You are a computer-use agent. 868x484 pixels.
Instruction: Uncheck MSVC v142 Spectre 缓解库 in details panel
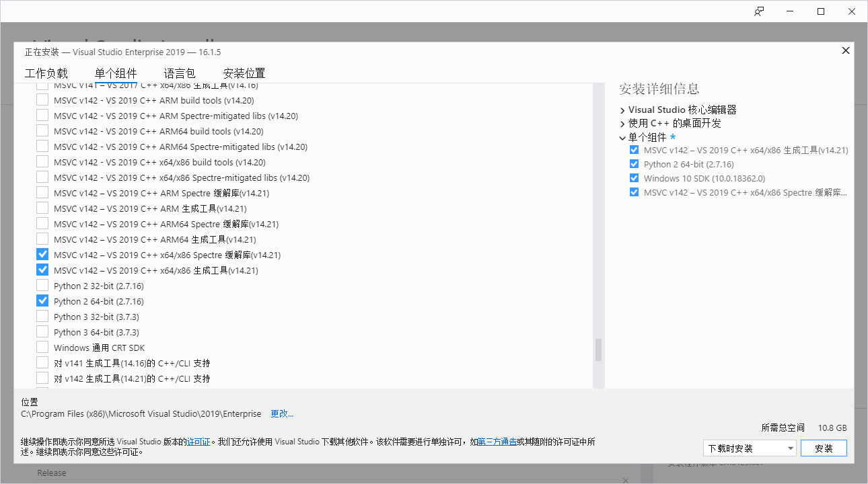(634, 192)
